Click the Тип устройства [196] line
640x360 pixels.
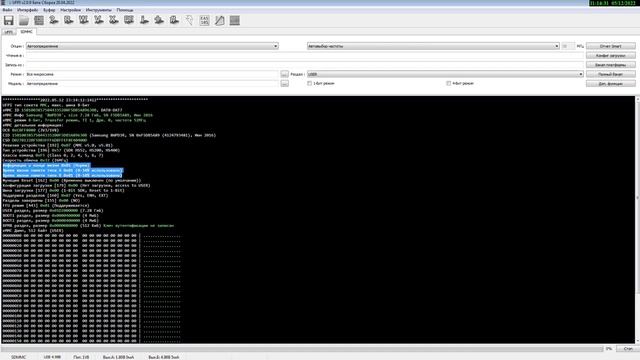point(61,150)
